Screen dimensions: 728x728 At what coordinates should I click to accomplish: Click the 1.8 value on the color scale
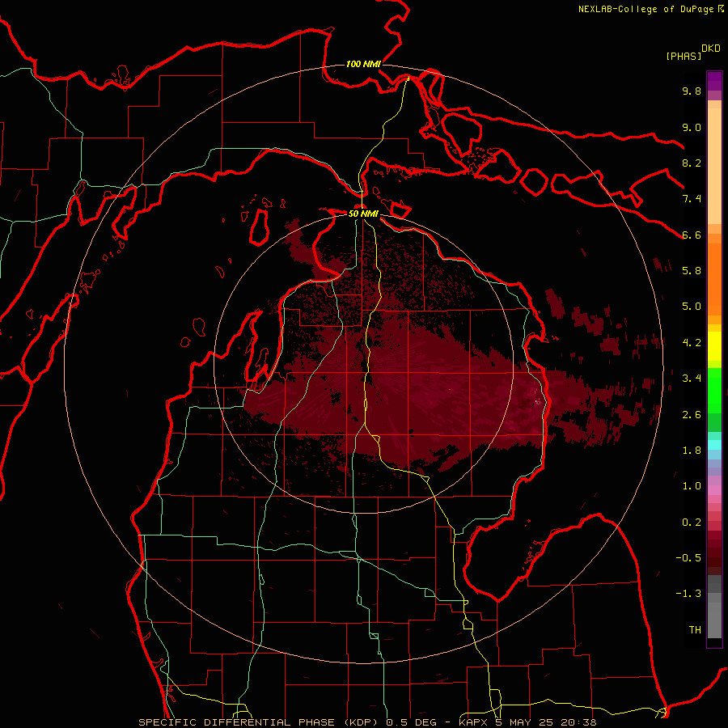[x=692, y=451]
